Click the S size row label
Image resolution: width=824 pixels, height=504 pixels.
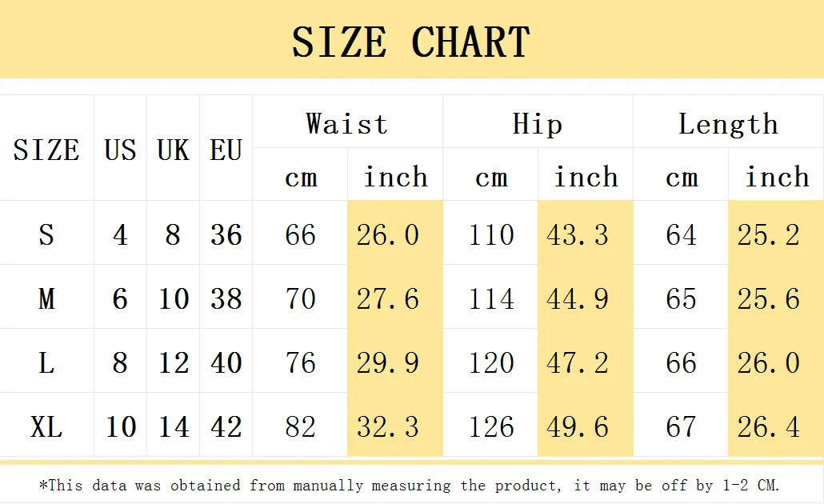[46, 234]
